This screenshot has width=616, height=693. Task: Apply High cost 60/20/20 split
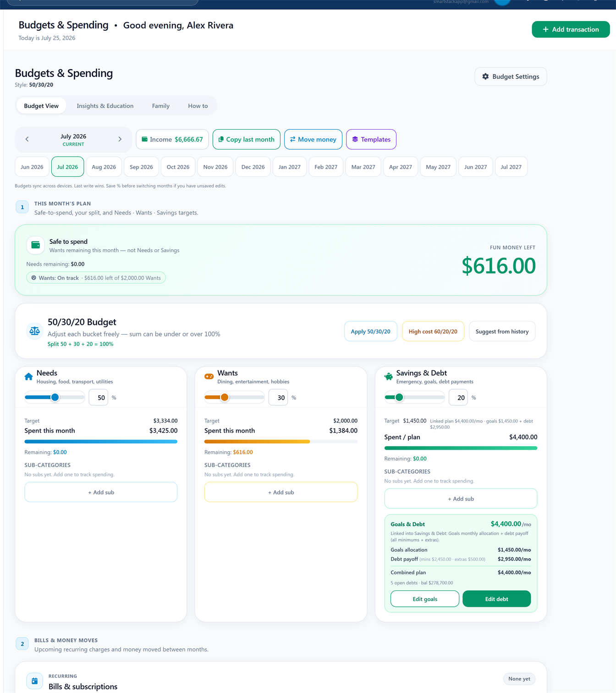pos(433,331)
